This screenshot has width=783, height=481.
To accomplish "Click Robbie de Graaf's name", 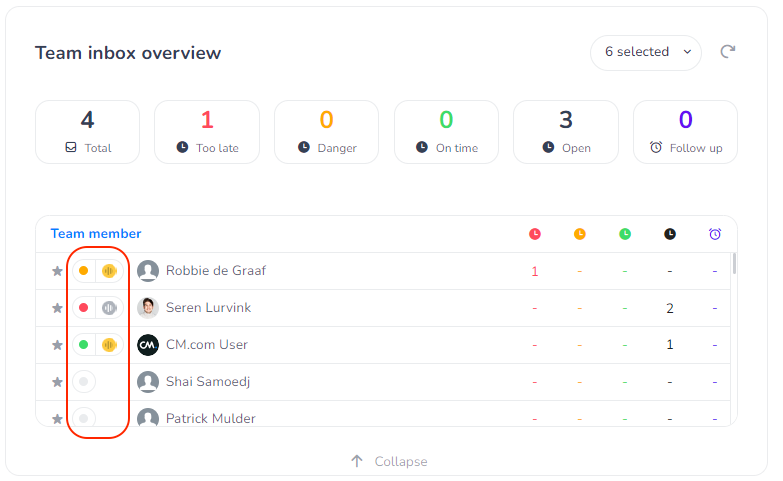I will click(x=216, y=271).
